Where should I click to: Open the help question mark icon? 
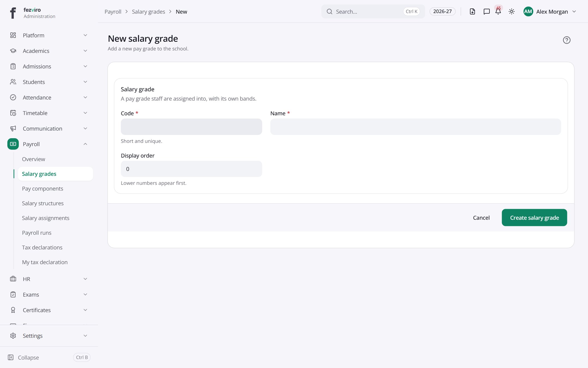[566, 40]
